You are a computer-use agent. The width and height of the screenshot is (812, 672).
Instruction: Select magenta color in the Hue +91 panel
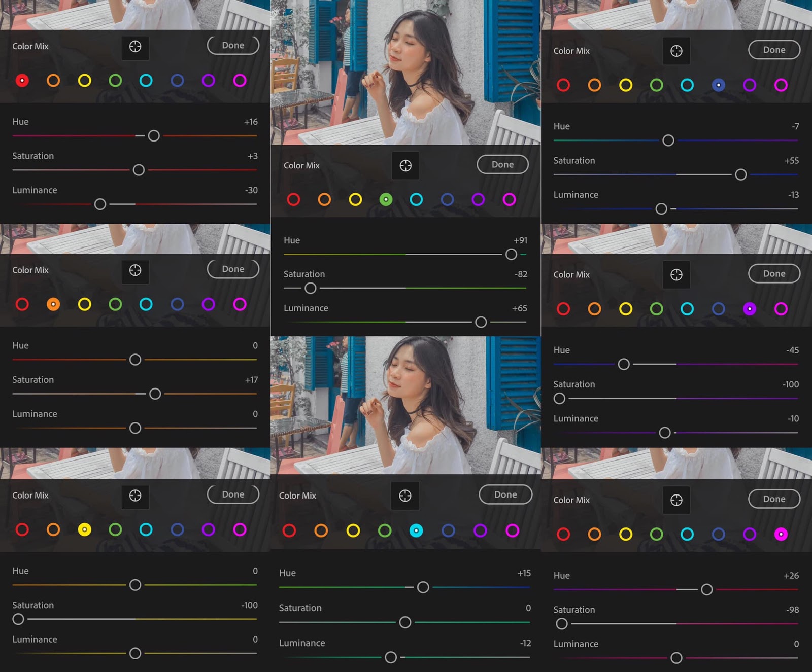509,199
